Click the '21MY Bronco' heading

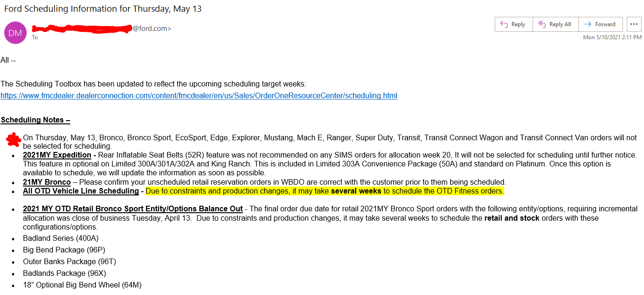(x=47, y=182)
